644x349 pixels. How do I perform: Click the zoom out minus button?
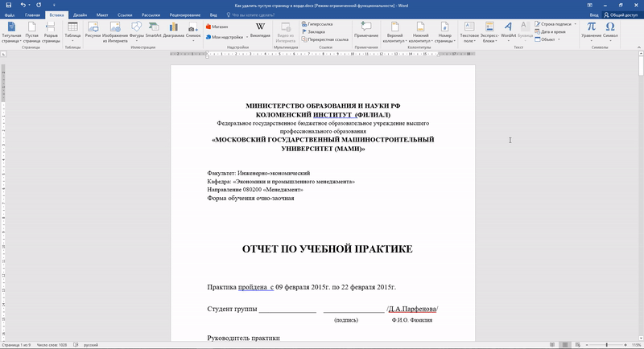click(x=588, y=345)
